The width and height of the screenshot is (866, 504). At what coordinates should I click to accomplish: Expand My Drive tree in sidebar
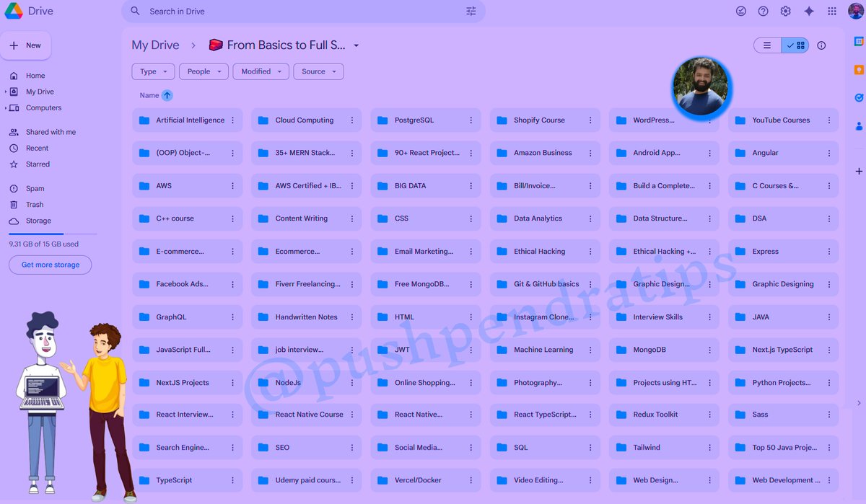coord(6,92)
